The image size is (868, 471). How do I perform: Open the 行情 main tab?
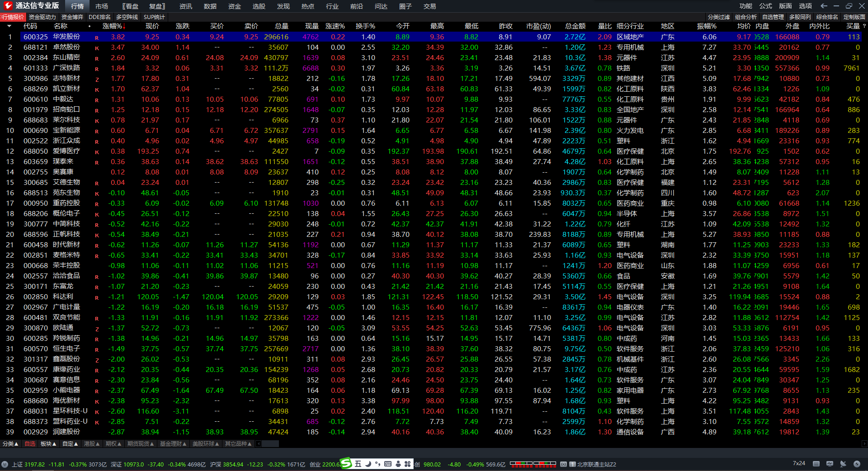click(x=77, y=6)
